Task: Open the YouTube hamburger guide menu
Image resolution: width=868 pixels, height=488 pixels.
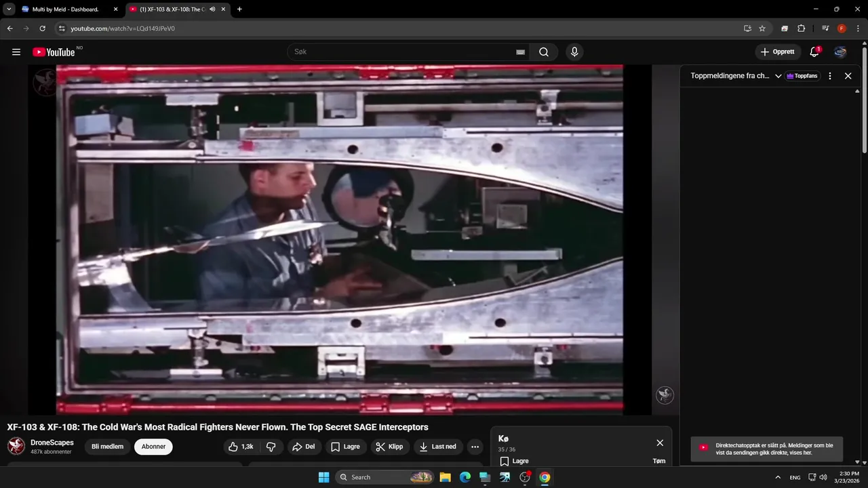Action: [16, 52]
